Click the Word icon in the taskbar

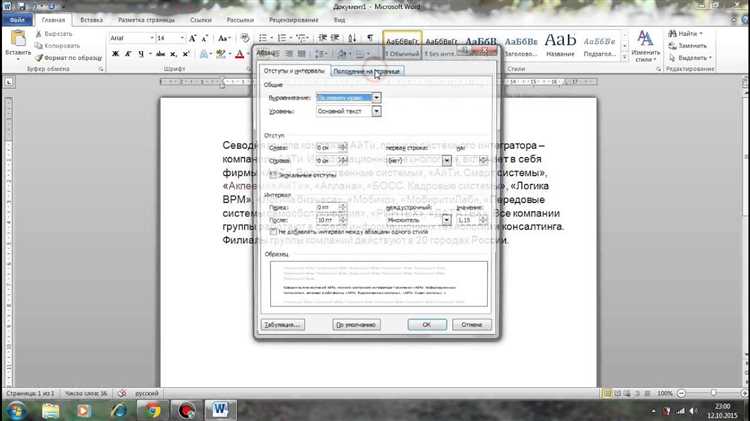(x=221, y=410)
